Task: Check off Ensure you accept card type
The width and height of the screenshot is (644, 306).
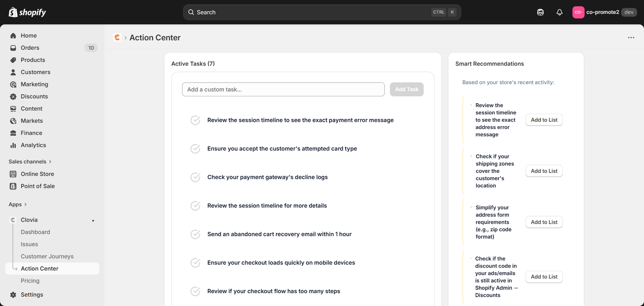Action: 195,149
